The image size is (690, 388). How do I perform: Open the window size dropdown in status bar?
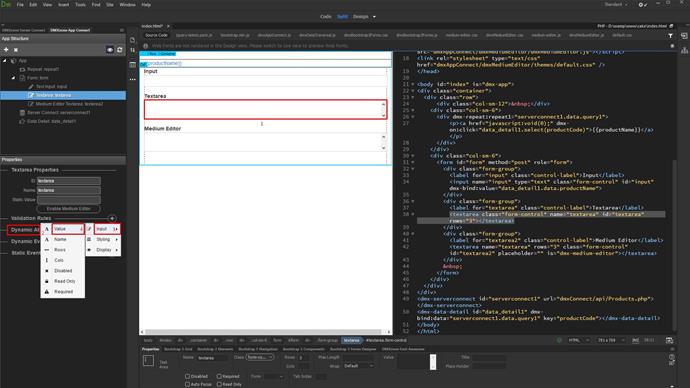pos(611,340)
